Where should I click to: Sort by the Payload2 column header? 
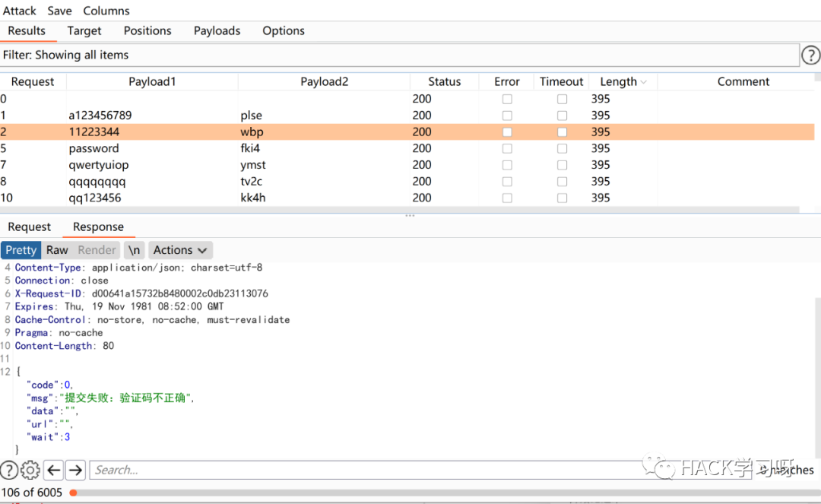click(x=324, y=81)
